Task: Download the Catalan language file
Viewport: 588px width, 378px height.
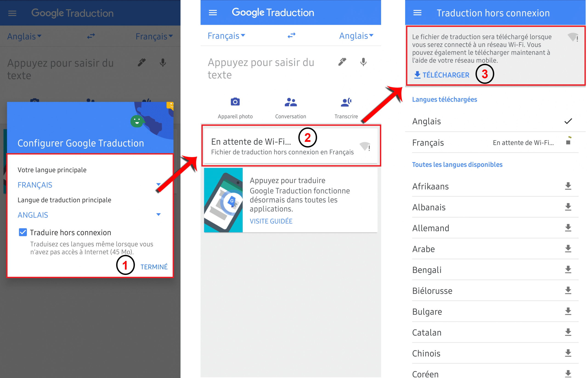Action: [568, 332]
